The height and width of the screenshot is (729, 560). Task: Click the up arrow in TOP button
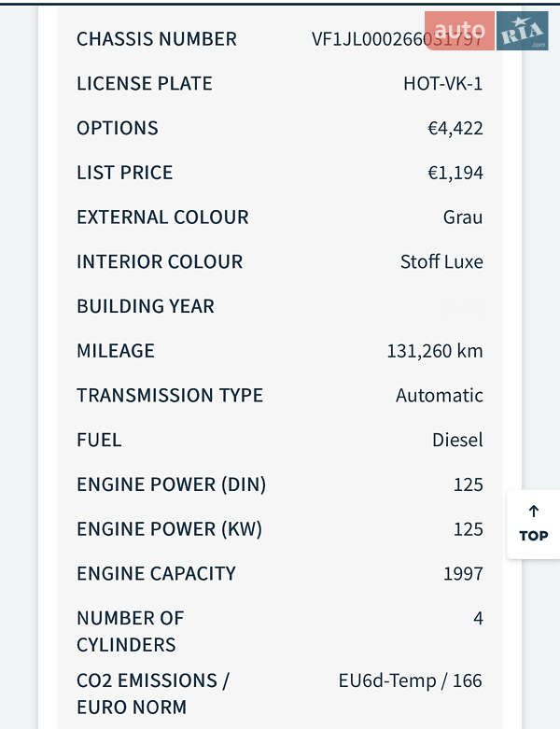(534, 512)
